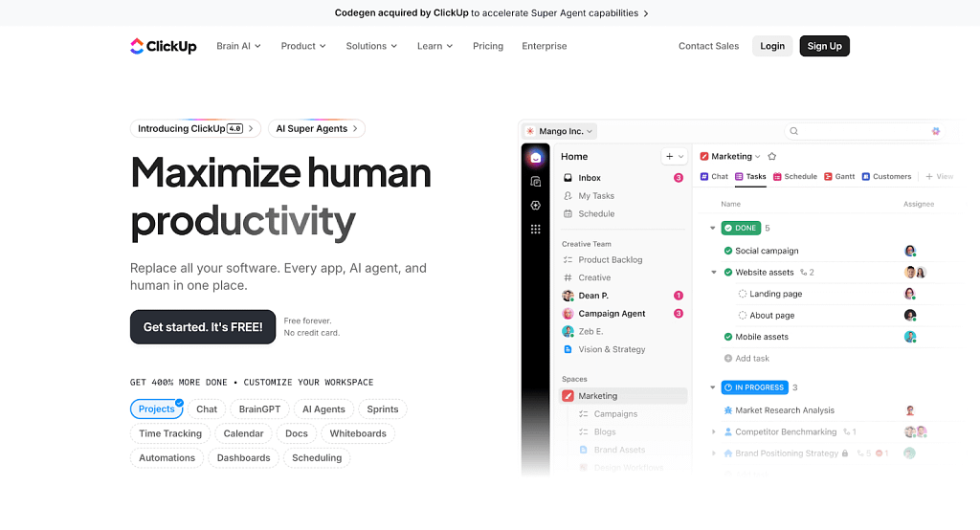Select the Marketing space in sidebar

tap(623, 396)
